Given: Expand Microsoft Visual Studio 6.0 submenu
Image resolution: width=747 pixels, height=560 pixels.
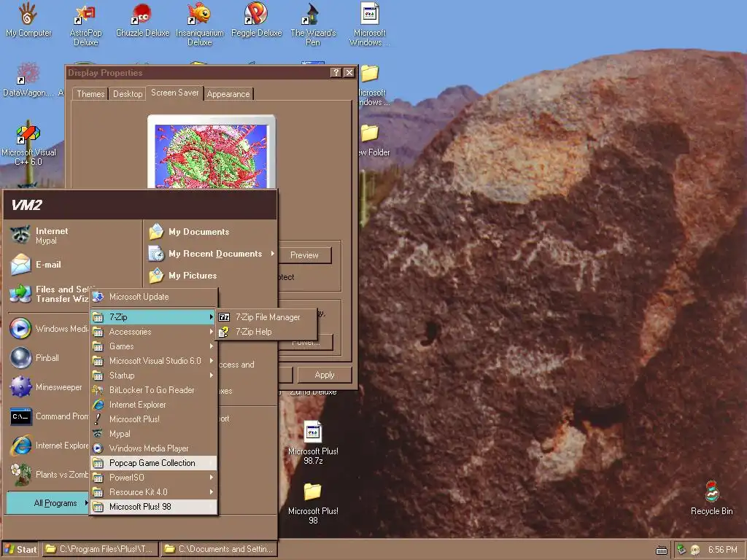Looking at the screenshot, I should coord(153,361).
